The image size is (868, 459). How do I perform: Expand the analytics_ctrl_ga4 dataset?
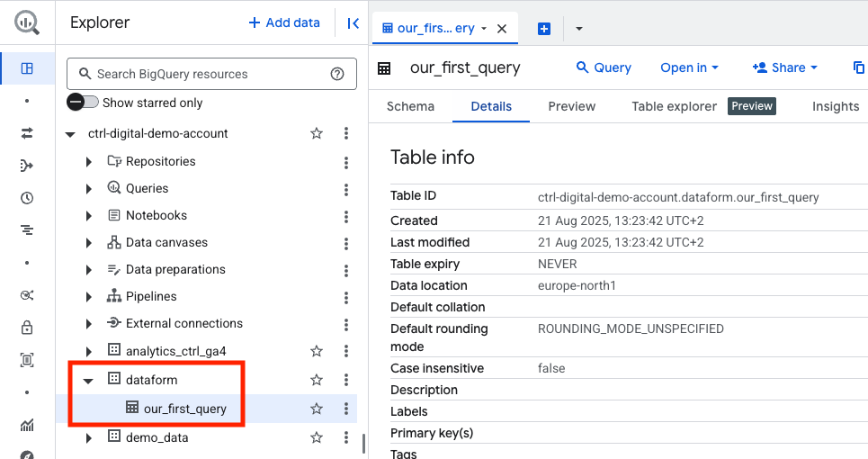pyautogui.click(x=88, y=352)
